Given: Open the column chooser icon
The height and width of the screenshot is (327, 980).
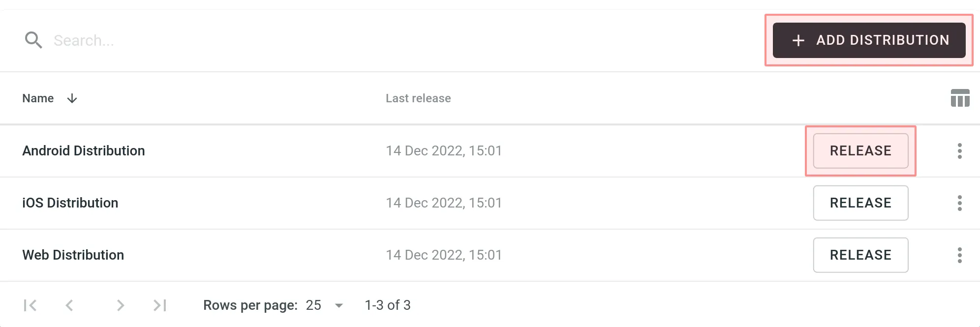Looking at the screenshot, I should pyautogui.click(x=960, y=98).
